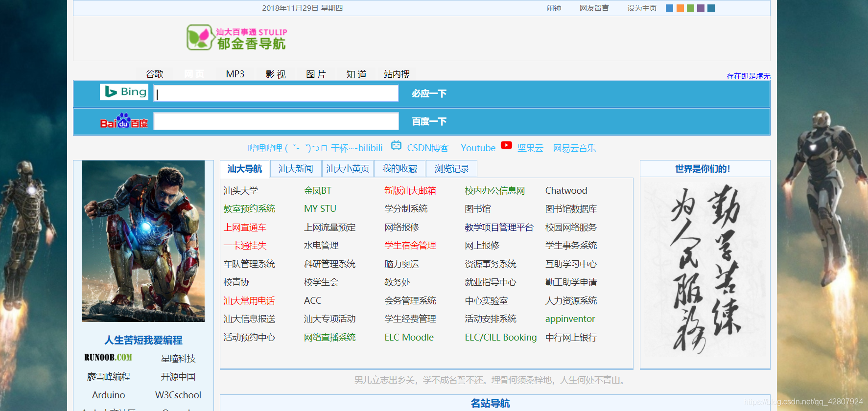This screenshot has width=868, height=411.
Task: Switch to the 谷歌 search tab
Action: pos(154,74)
